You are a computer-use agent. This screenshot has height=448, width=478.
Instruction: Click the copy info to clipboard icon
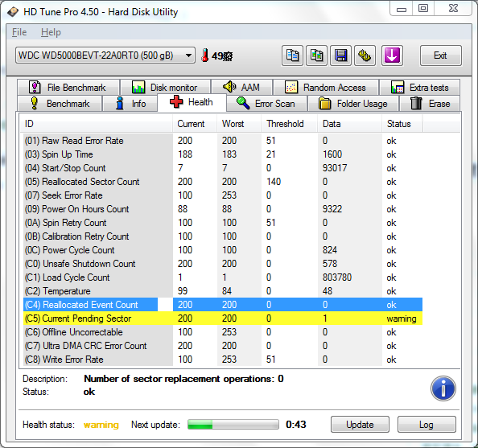pos(292,55)
